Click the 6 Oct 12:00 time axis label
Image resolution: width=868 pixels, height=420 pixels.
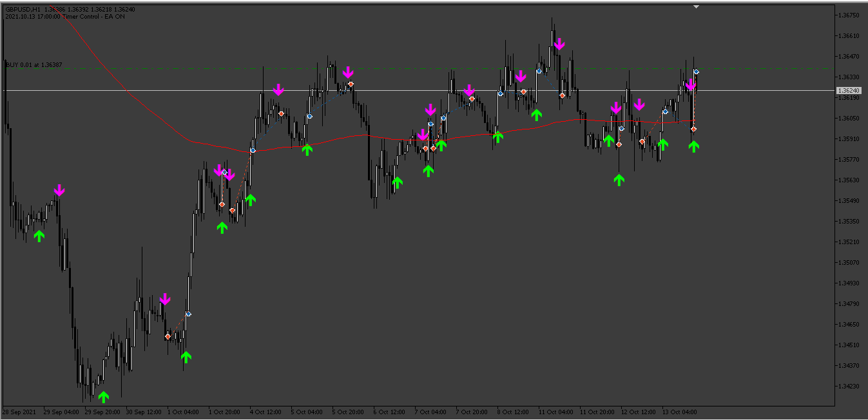pos(389,412)
